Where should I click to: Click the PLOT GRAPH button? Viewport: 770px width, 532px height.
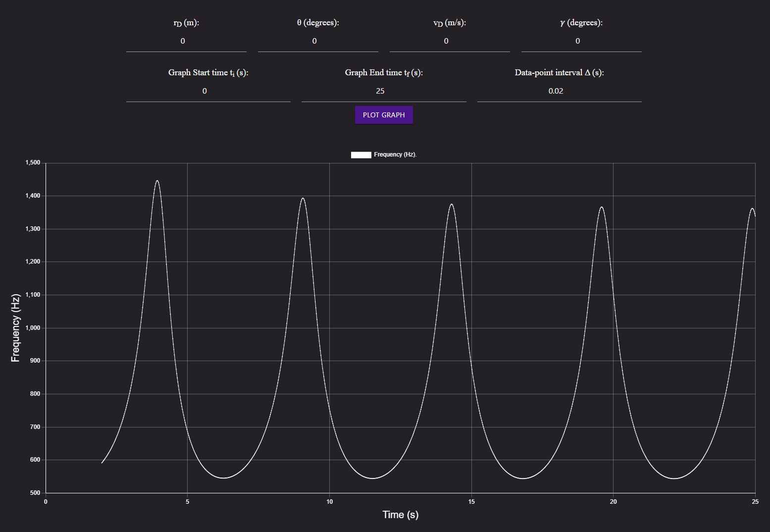[384, 115]
